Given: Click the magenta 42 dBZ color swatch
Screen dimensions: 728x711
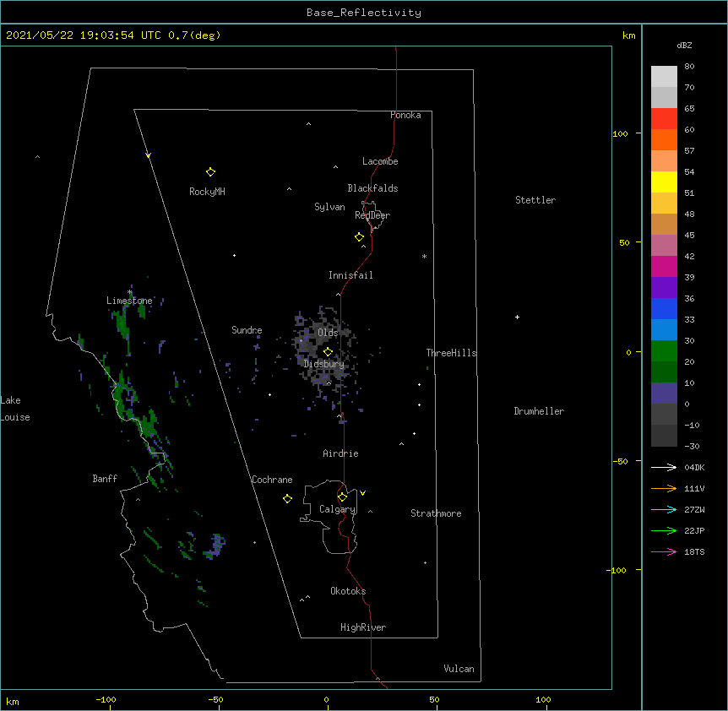Looking at the screenshot, I should 664,266.
